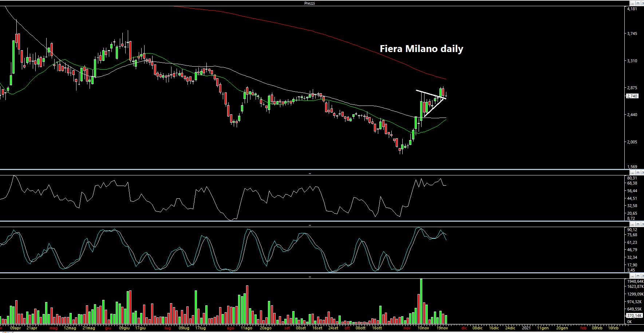Minimize the Prezzi price panel
This screenshot has height=333, width=644.
[632, 3]
